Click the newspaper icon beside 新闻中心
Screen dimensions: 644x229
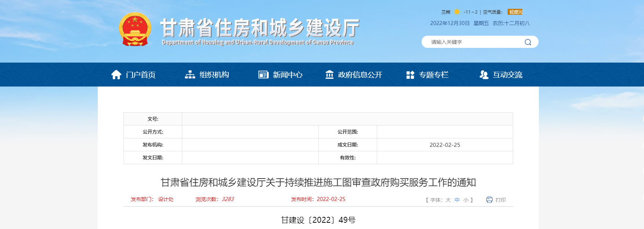pyautogui.click(x=263, y=75)
